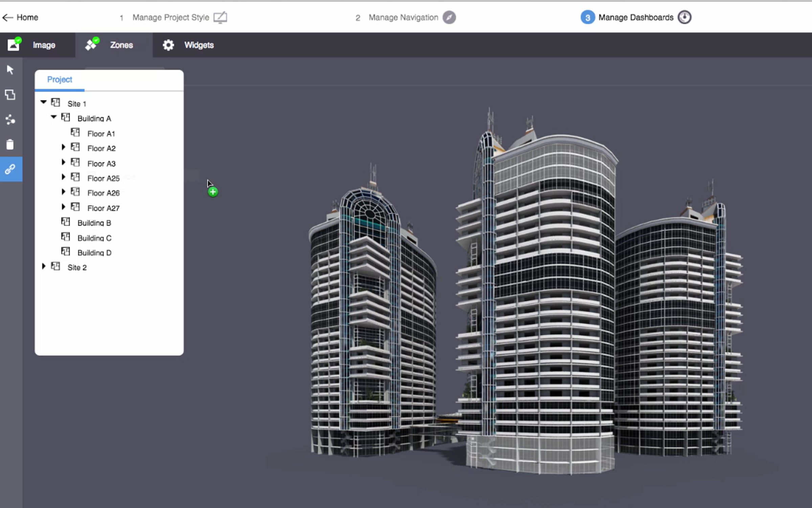Select the Project panel tab
Image resolution: width=812 pixels, height=508 pixels.
click(60, 80)
